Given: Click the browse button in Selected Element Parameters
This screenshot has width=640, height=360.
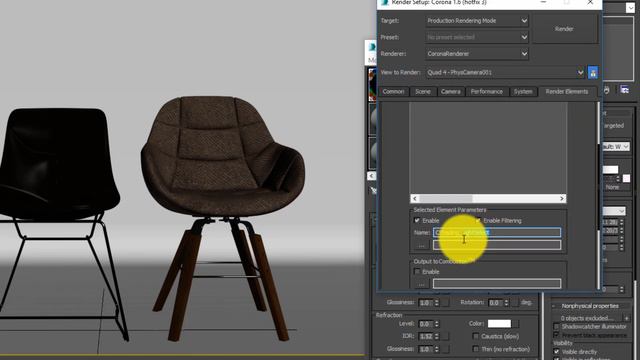Looking at the screenshot, I should [x=421, y=245].
